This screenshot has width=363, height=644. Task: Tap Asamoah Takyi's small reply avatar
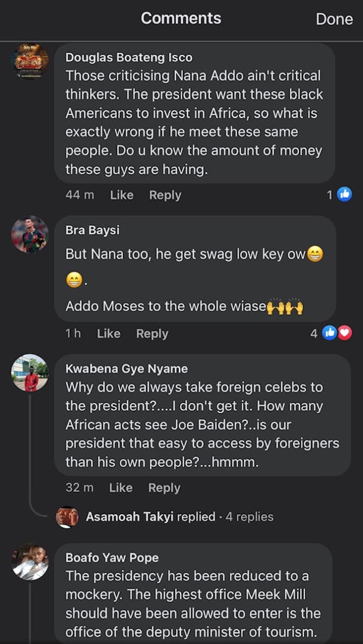pos(67,517)
